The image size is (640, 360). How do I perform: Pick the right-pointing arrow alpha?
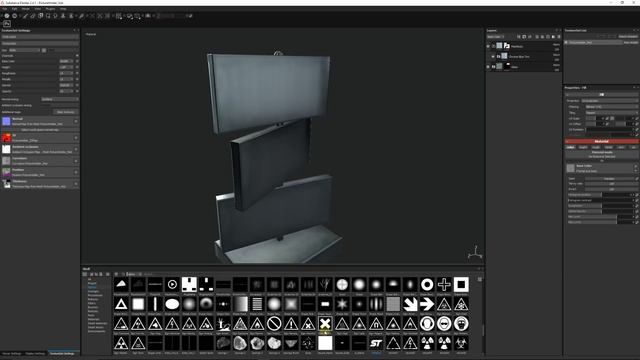click(x=427, y=304)
